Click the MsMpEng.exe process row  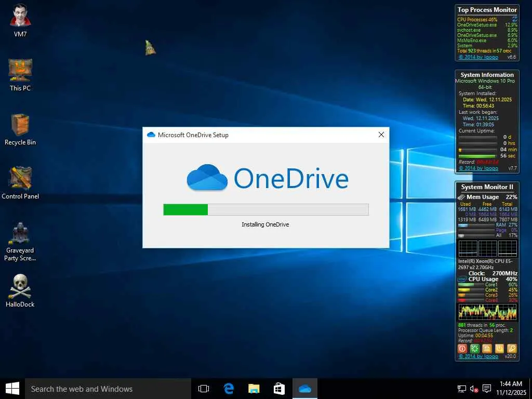click(x=487, y=41)
